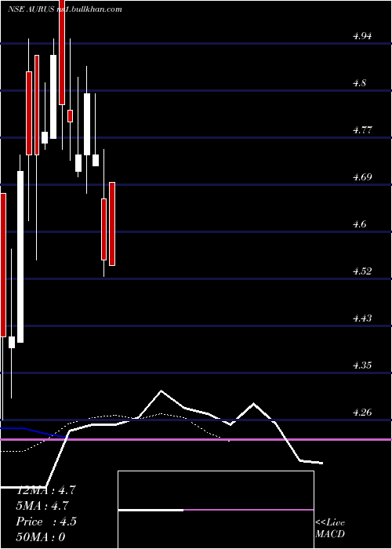Click the peak of the thick white indicator line
Viewport: 392px width, 549px height.
click(x=161, y=391)
